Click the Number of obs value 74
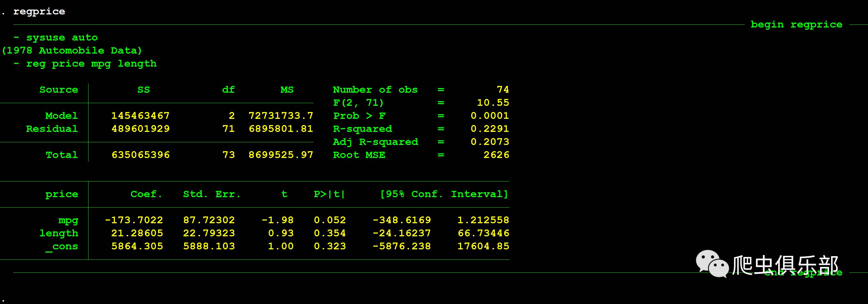 click(503, 89)
